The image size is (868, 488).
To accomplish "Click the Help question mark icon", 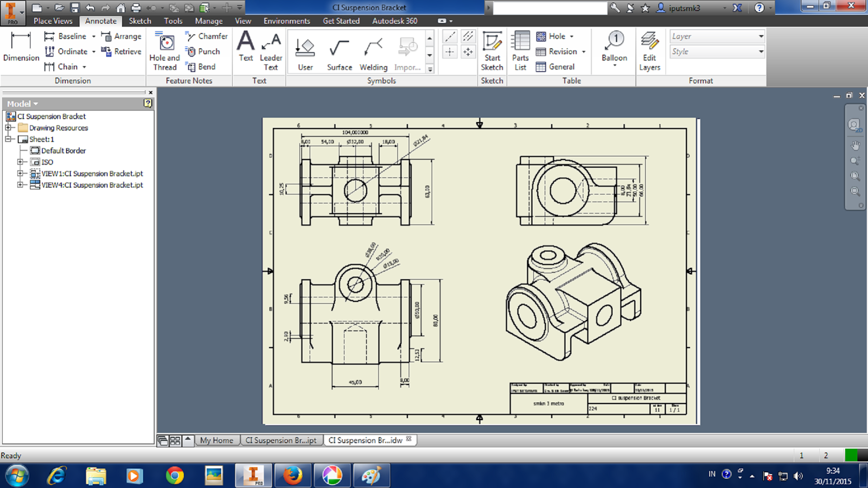I will (x=759, y=8).
